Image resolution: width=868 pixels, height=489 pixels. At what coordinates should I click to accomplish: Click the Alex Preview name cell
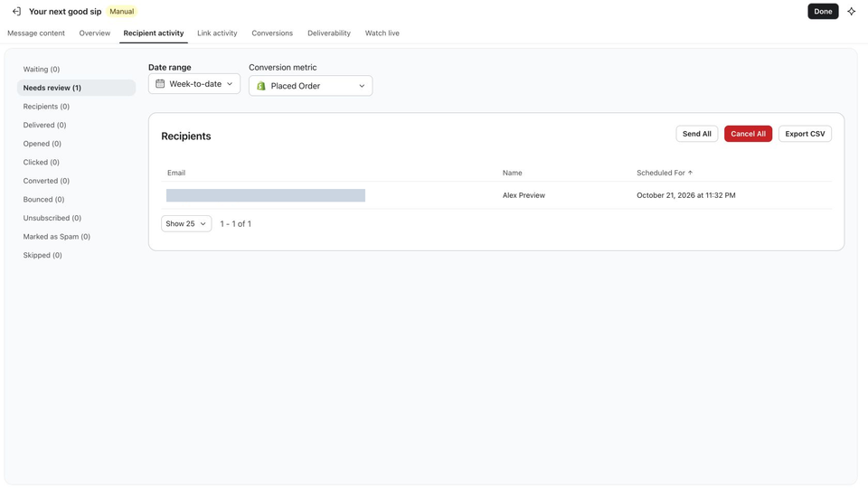(x=524, y=195)
